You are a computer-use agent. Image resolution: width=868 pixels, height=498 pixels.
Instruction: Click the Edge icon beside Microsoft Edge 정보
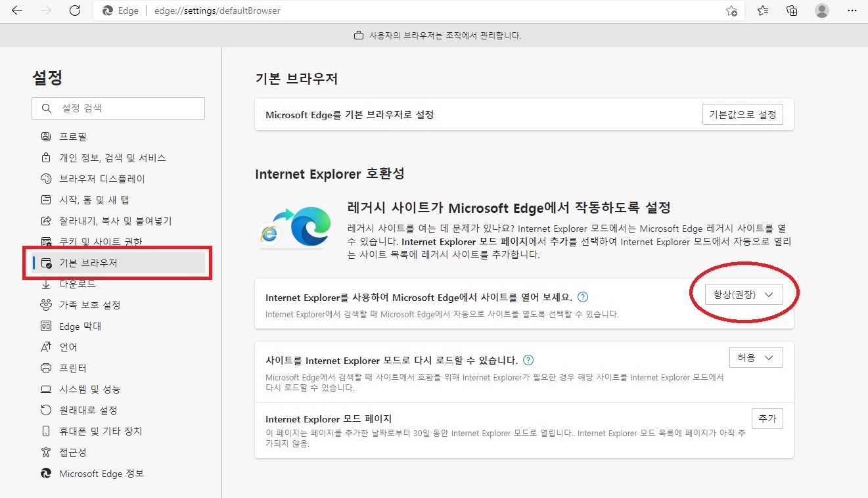46,473
